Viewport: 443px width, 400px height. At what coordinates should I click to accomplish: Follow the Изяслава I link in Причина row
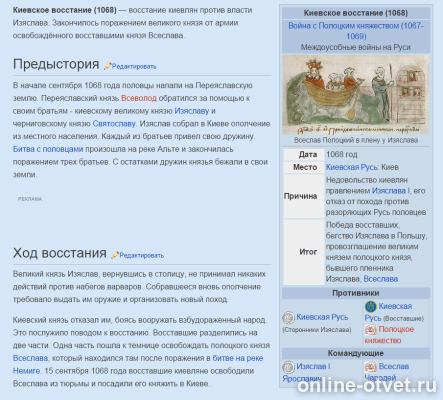[x=391, y=191]
